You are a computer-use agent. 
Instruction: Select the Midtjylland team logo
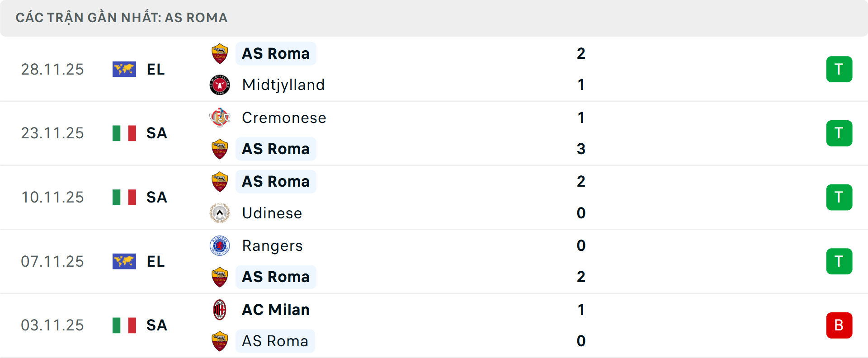pyautogui.click(x=220, y=85)
